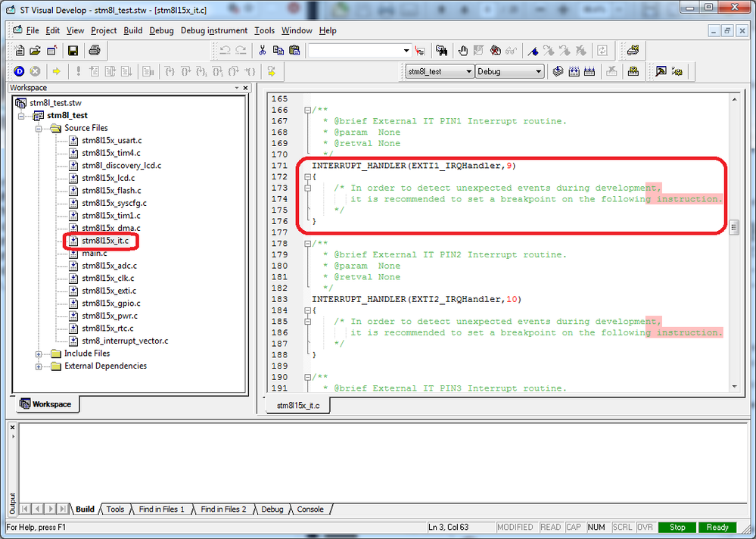The height and width of the screenshot is (539, 756).
Task: Open the Project menu
Action: (104, 30)
